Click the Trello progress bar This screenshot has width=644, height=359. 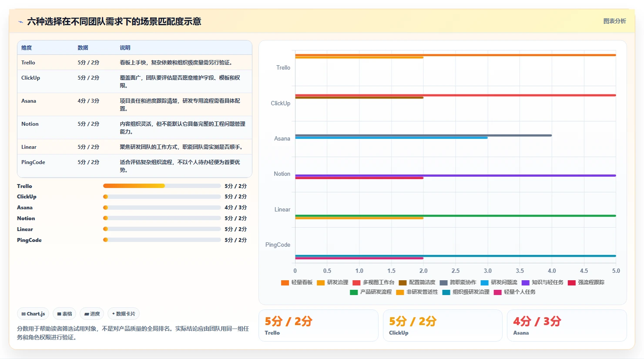[x=162, y=186]
